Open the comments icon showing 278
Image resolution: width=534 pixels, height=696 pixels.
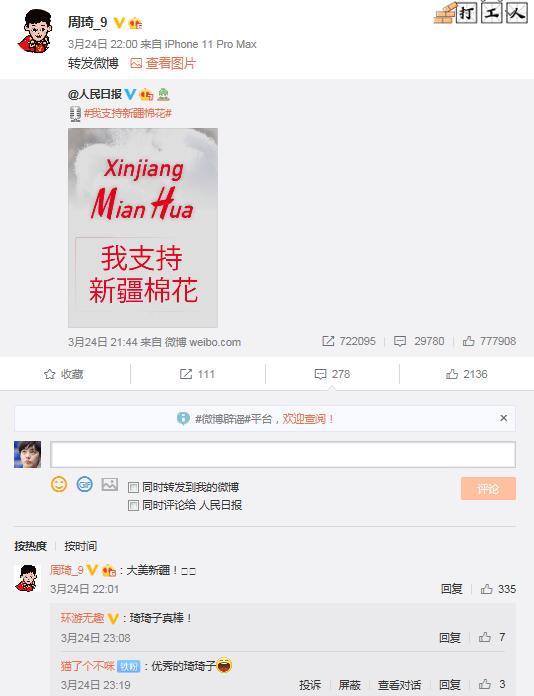coord(320,375)
